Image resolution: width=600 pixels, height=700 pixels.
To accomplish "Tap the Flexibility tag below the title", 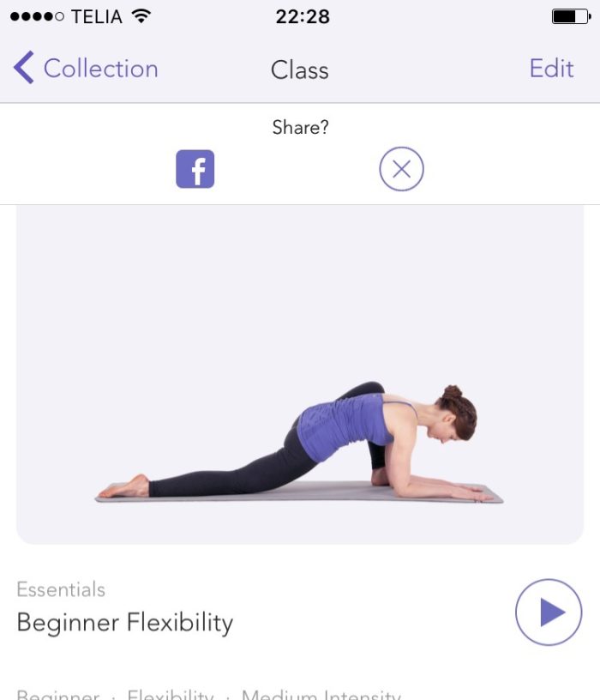I will [171, 695].
